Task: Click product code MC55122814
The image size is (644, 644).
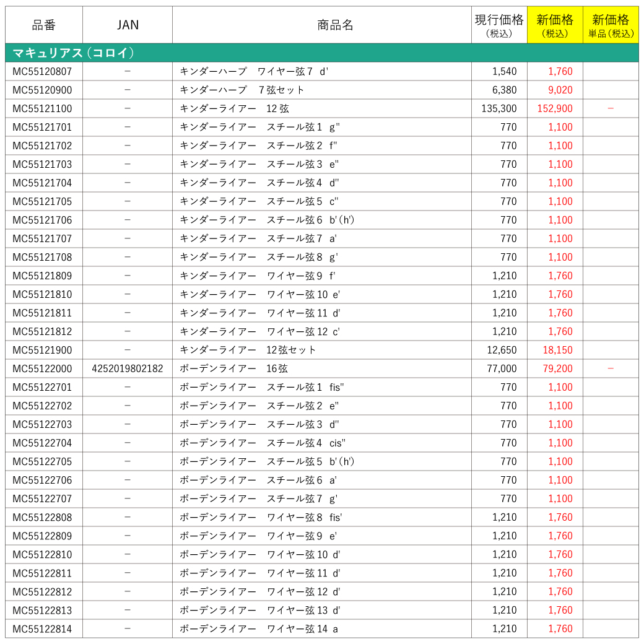Action: [x=42, y=629]
